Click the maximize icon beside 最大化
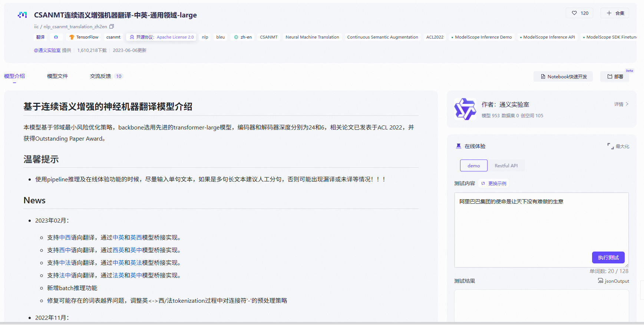The height and width of the screenshot is (325, 644). pos(610,146)
